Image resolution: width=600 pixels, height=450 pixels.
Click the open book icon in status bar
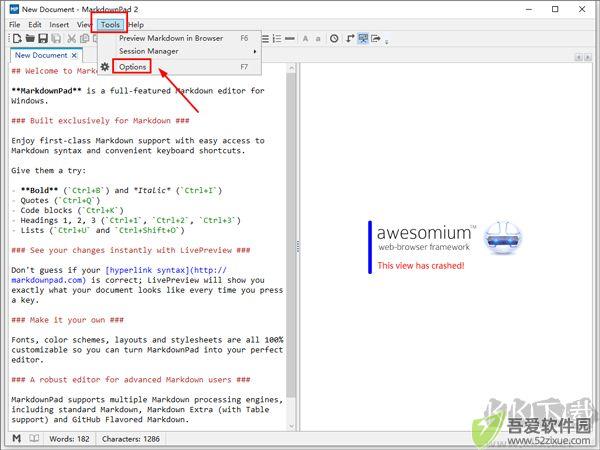click(34, 439)
